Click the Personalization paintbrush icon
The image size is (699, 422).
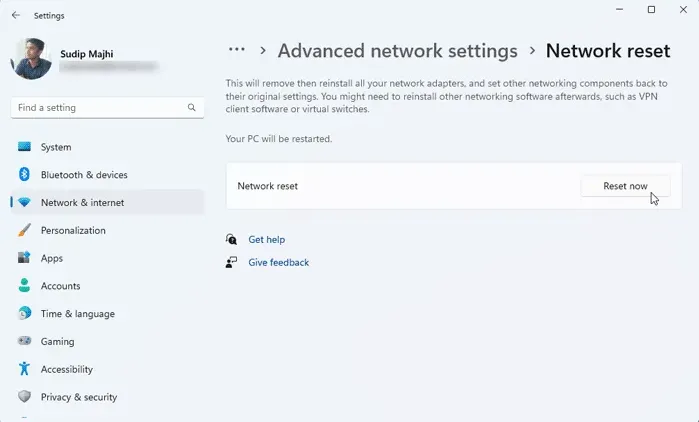(x=24, y=230)
